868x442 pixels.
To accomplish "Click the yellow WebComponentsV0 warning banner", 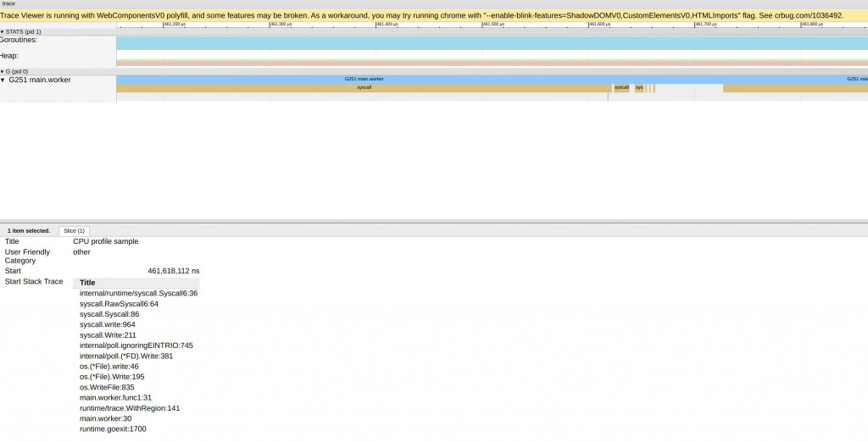I will 424,15.
